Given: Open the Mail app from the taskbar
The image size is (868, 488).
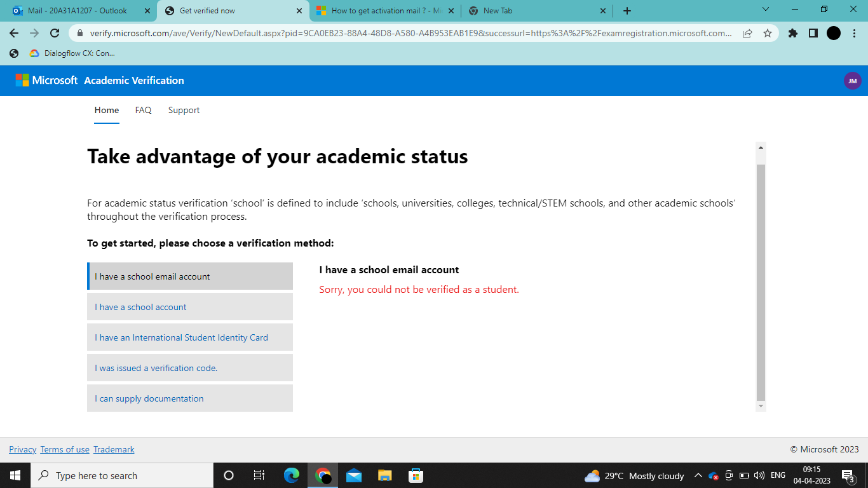Looking at the screenshot, I should pos(354,475).
